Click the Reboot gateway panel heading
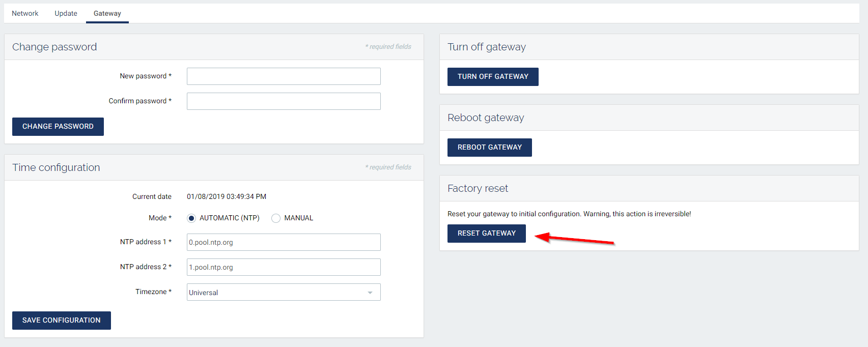Viewport: 868px width, 347px height. point(485,118)
